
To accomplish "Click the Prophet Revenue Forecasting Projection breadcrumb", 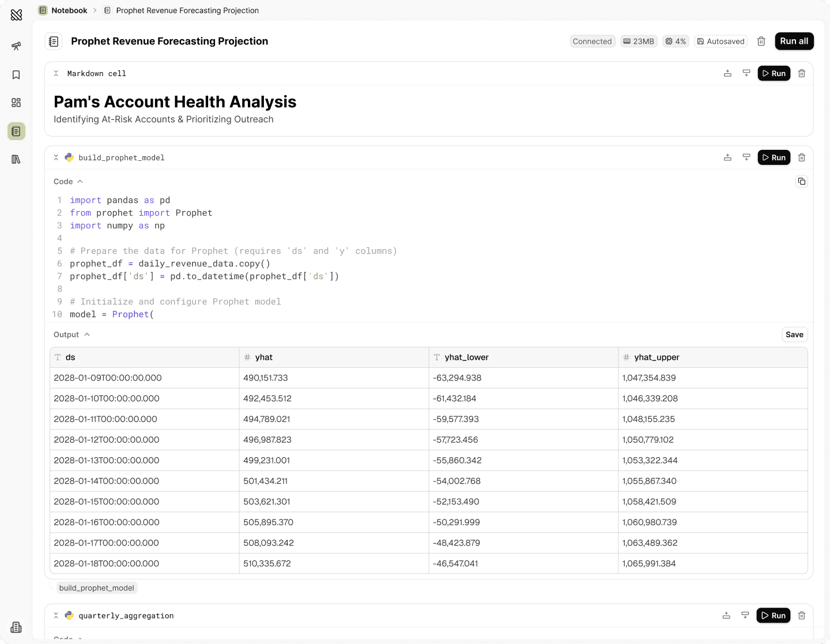I will tap(187, 10).
